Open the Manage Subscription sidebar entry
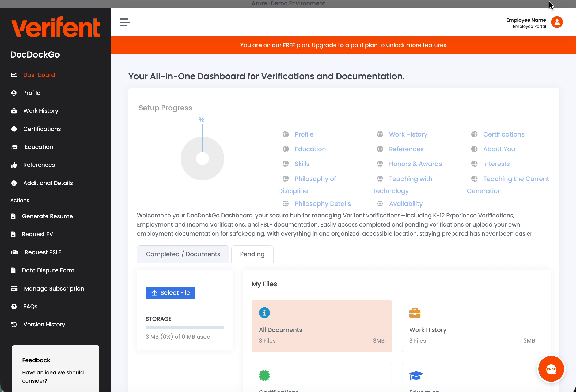This screenshot has width=576, height=392. click(54, 288)
